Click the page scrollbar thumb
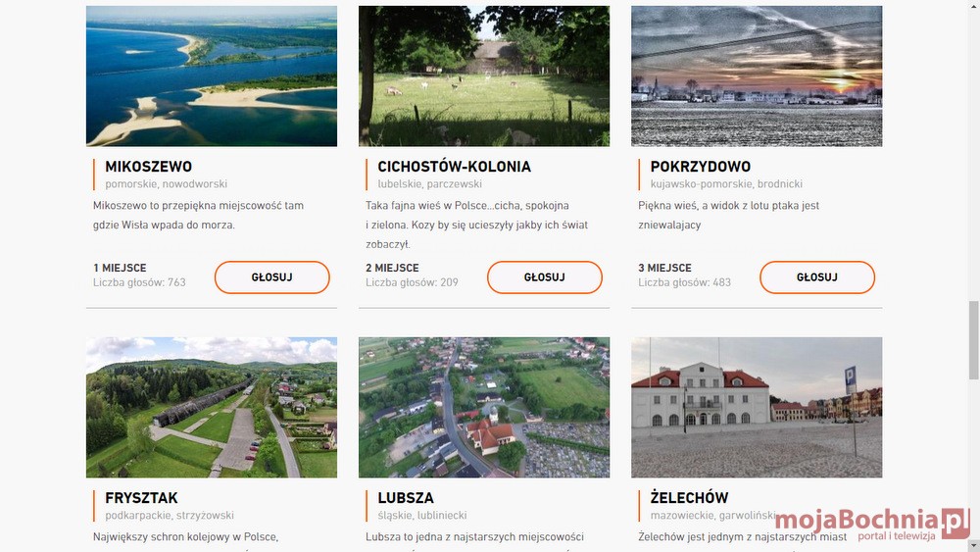980x552 pixels. (973, 340)
